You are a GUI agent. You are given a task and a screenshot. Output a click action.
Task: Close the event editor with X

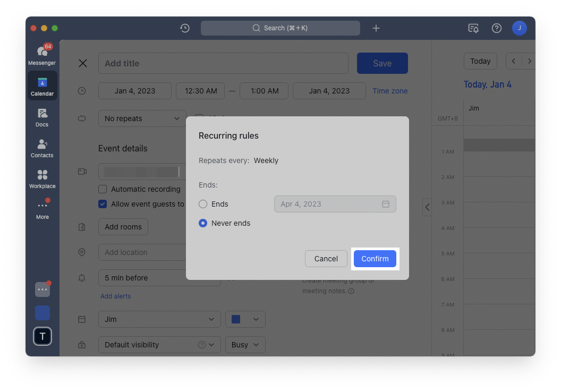83,63
